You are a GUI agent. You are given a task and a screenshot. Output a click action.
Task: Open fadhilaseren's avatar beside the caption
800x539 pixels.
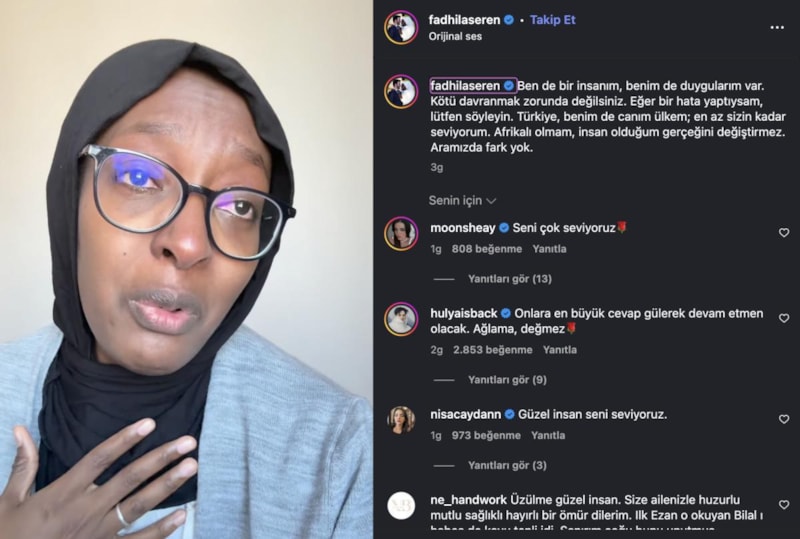401,92
